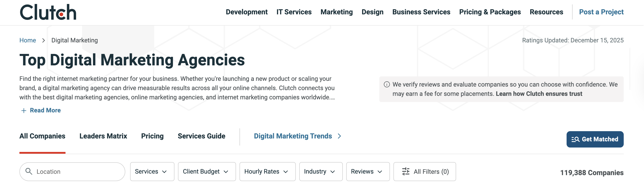644x193 pixels.
Task: Open the Design menu
Action: 372,12
